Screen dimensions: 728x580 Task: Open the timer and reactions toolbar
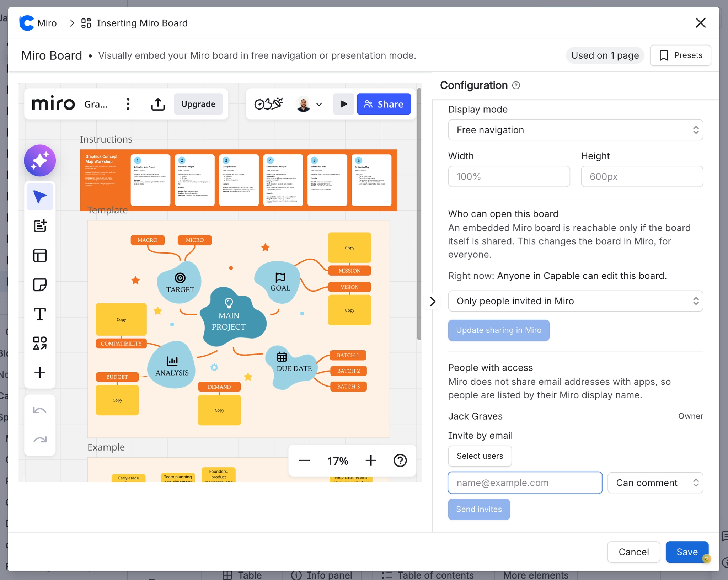tap(268, 104)
